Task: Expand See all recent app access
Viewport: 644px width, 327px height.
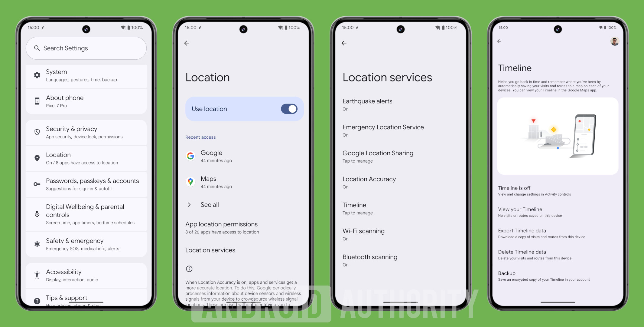Action: pos(210,205)
